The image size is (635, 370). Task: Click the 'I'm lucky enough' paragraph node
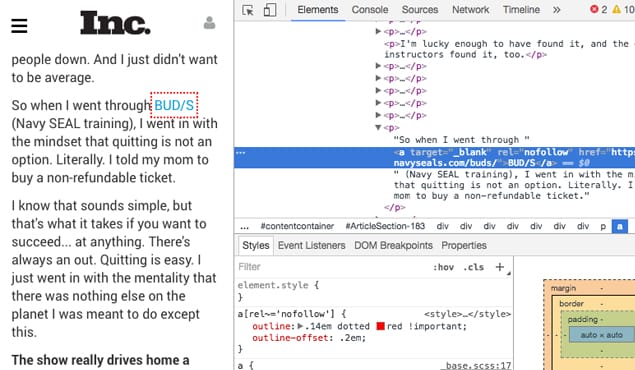click(x=509, y=49)
